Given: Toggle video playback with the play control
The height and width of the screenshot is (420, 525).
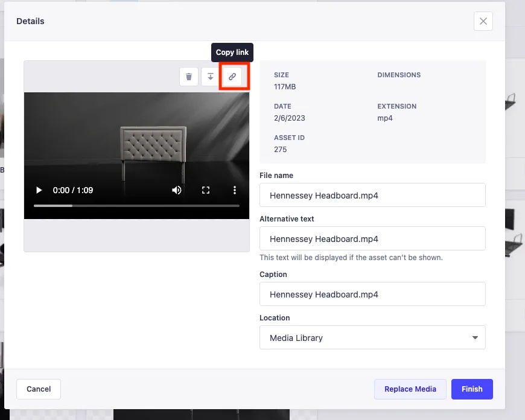Looking at the screenshot, I should click(39, 189).
